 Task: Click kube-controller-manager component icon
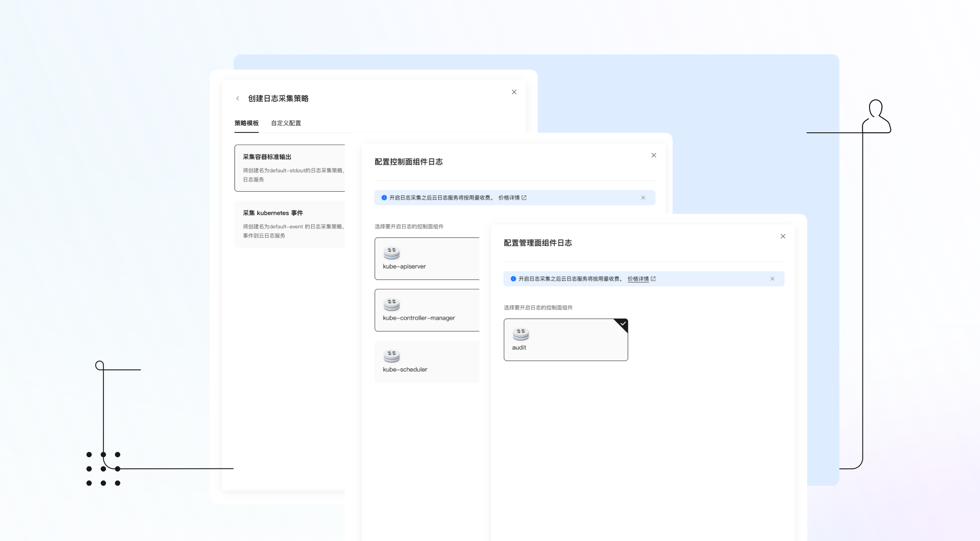tap(392, 305)
